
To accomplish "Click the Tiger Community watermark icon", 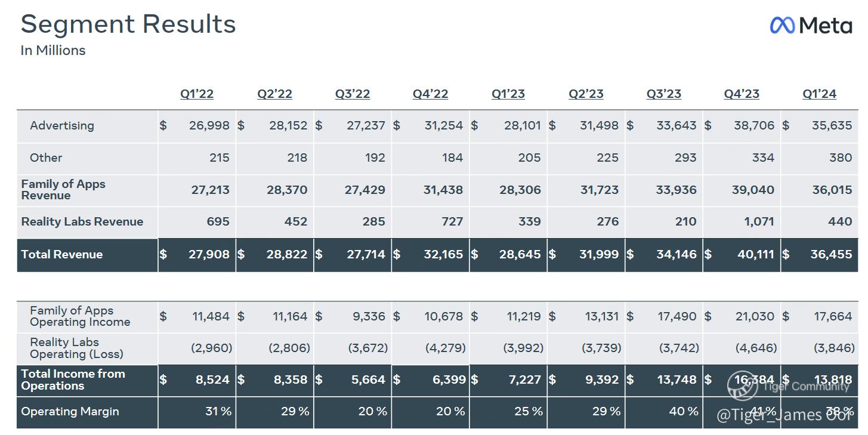I will point(742,386).
